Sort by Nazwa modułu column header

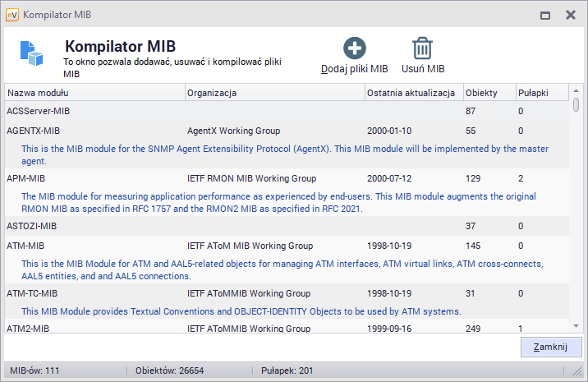(94, 93)
